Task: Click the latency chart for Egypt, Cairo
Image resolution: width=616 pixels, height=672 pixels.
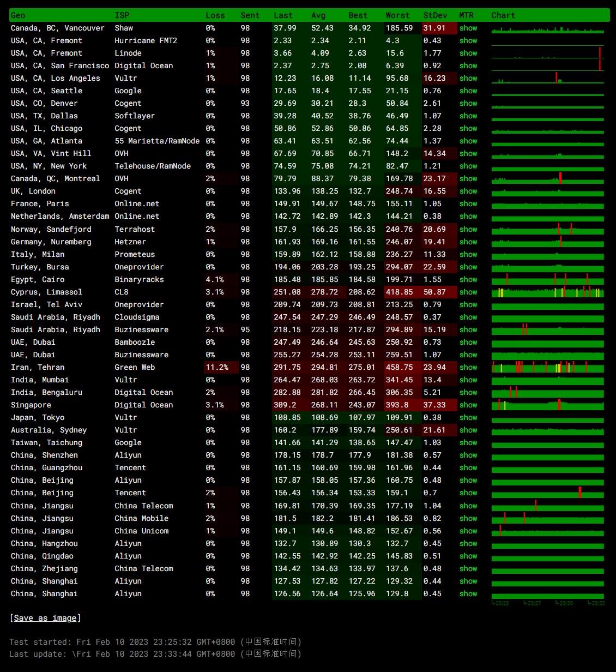Action: click(548, 279)
